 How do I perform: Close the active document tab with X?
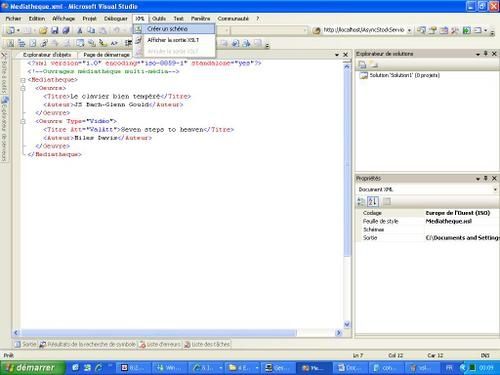346,55
